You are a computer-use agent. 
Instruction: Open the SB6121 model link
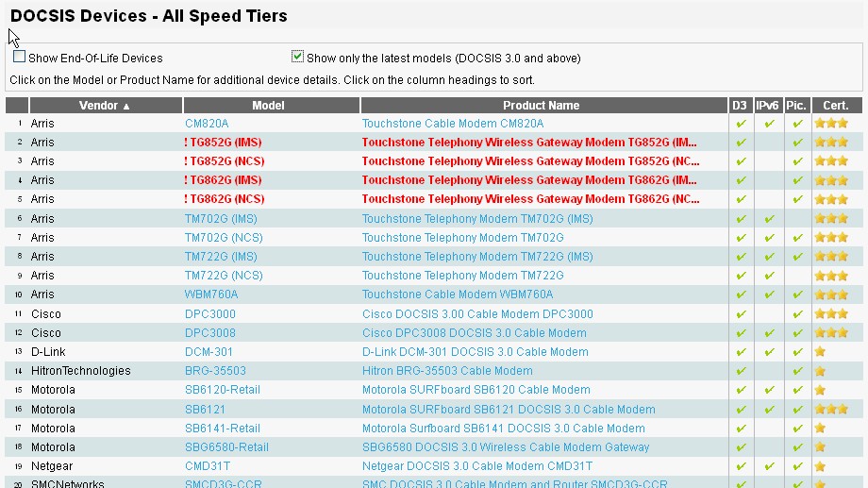tap(205, 410)
